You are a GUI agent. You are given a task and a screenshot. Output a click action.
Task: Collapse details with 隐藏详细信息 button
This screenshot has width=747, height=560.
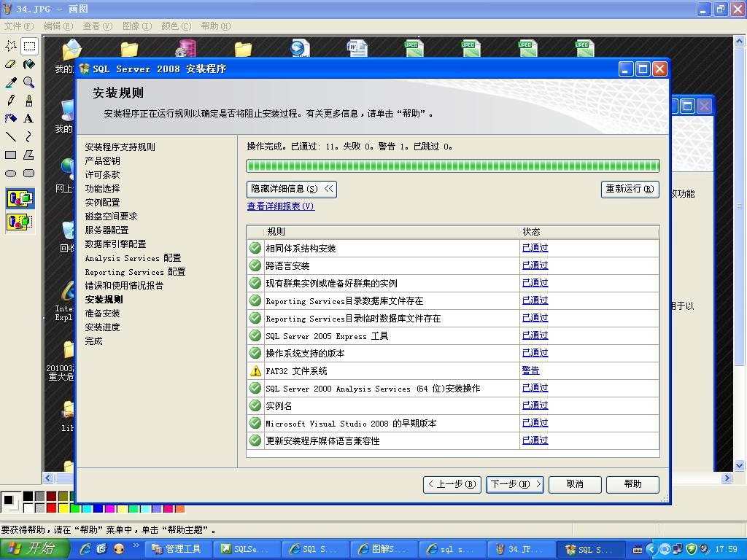292,189
